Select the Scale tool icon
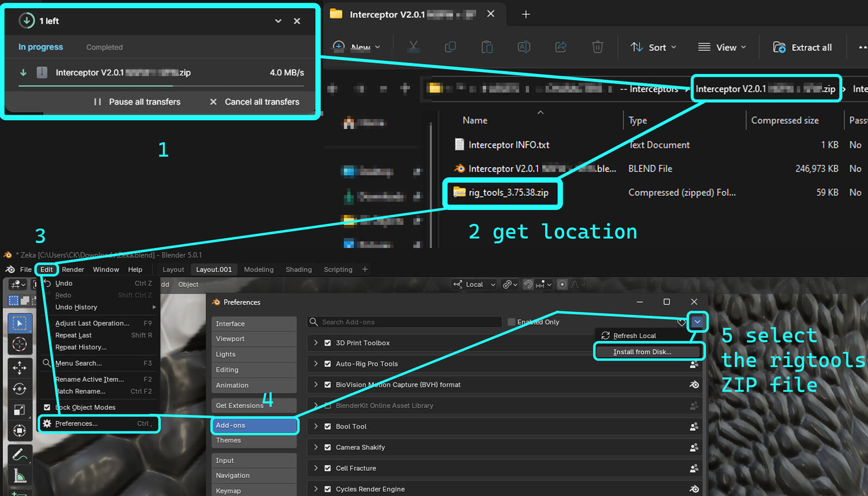The height and width of the screenshot is (496, 868). point(20,410)
